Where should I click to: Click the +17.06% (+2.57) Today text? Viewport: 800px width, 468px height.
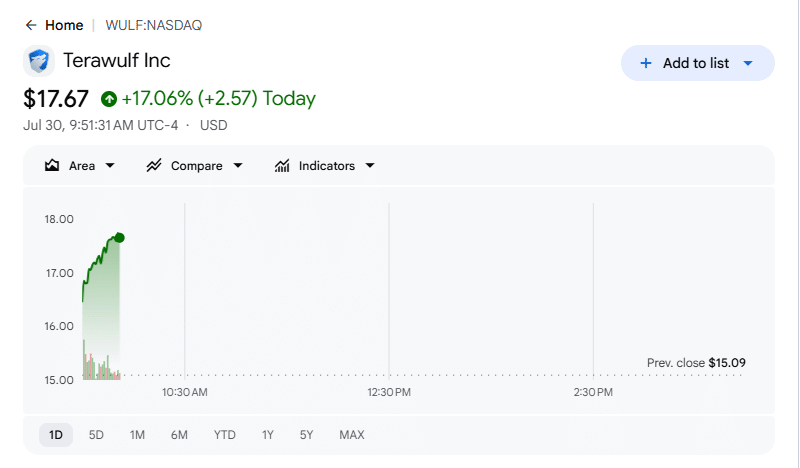coord(218,98)
